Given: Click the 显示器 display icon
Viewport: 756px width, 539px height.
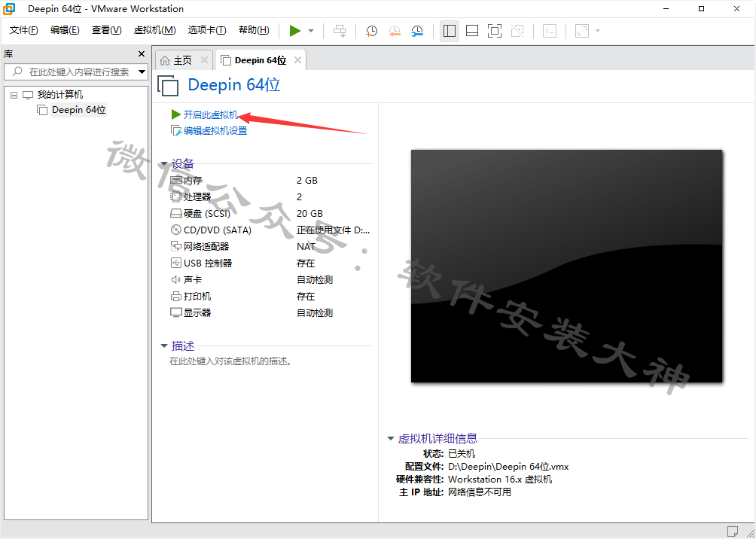Looking at the screenshot, I should click(176, 312).
